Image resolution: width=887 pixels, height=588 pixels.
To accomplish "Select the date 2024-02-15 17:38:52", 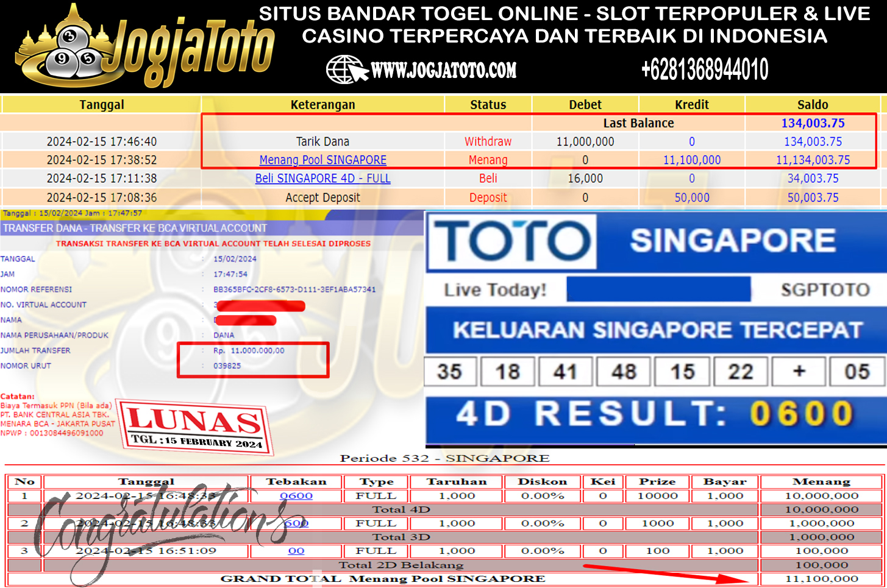I will [x=102, y=160].
